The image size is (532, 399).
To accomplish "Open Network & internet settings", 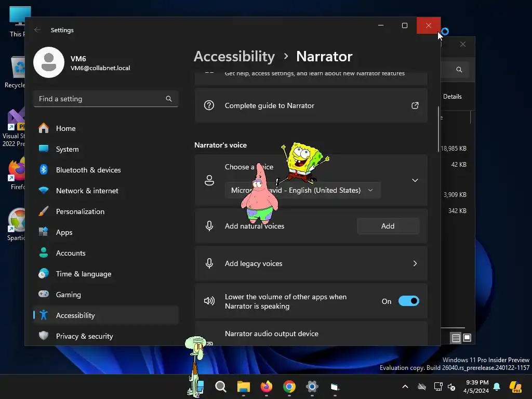I will (105, 191).
